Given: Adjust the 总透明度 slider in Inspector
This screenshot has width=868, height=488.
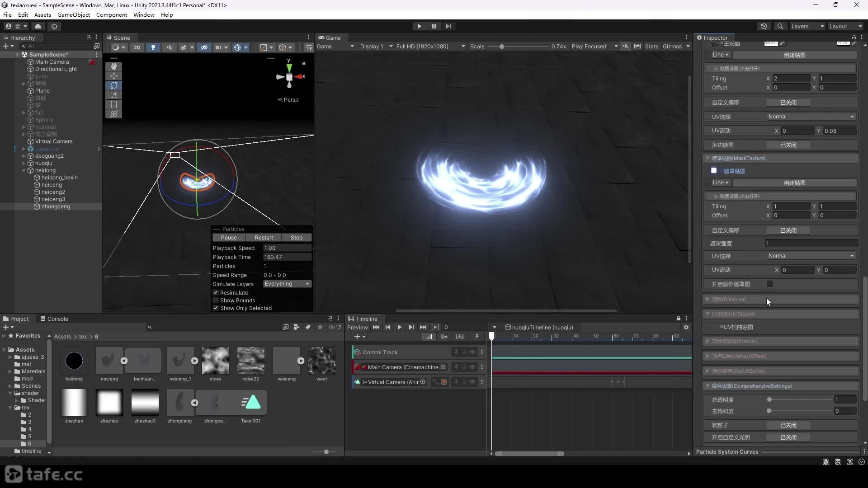Looking at the screenshot, I should [x=769, y=399].
